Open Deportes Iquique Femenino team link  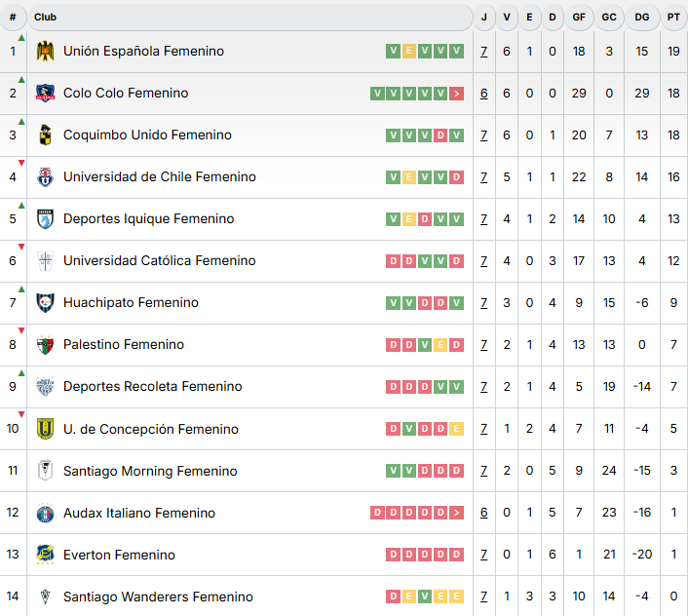tap(148, 219)
